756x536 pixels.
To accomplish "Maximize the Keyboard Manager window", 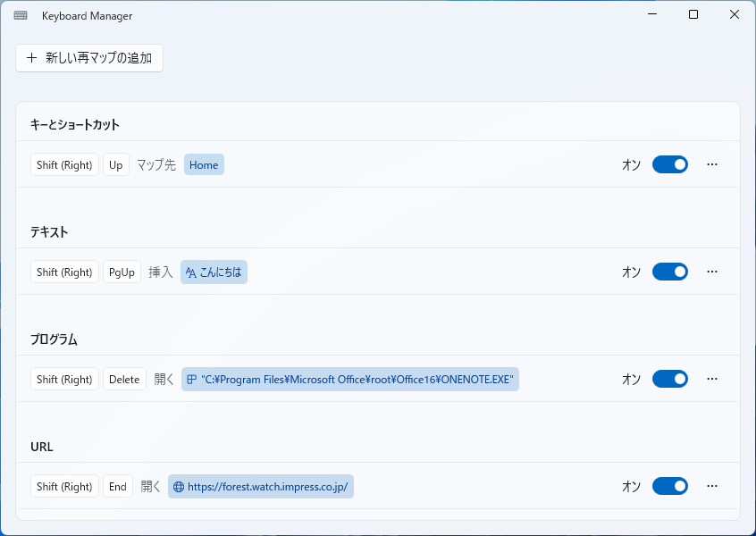I will pos(693,15).
